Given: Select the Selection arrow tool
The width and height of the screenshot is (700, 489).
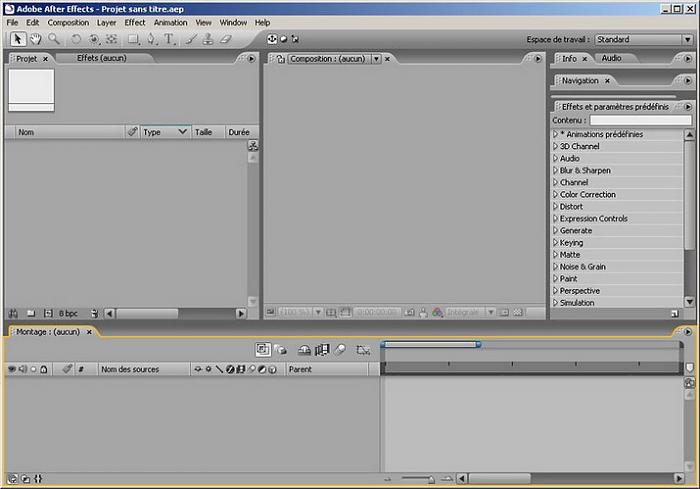Looking at the screenshot, I should click(18, 39).
